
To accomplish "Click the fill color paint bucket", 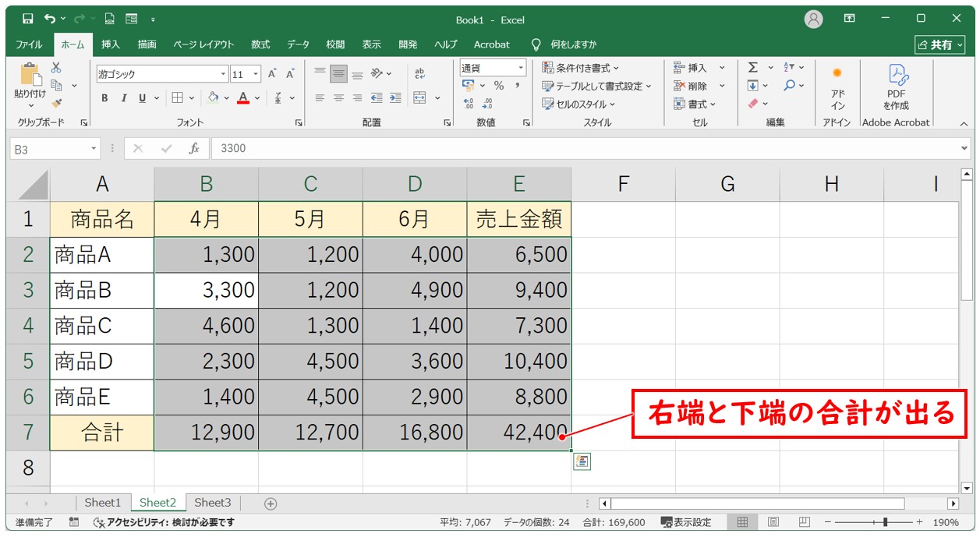I will (x=213, y=98).
